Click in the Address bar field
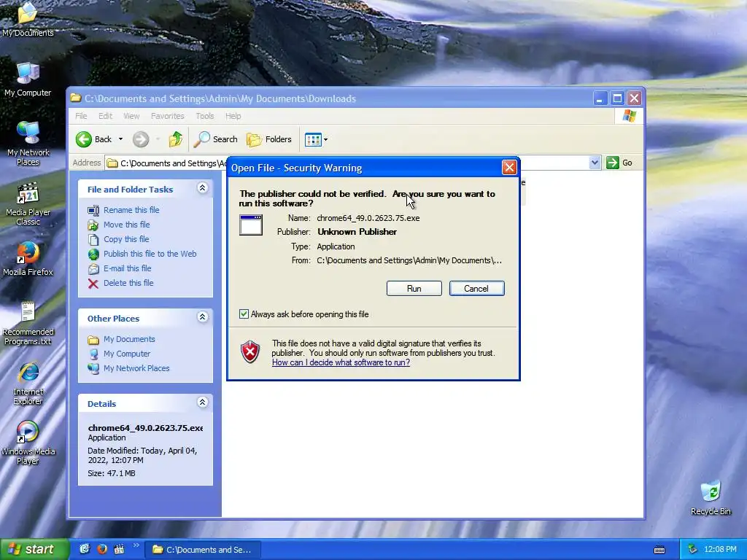Image resolution: width=747 pixels, height=560 pixels. point(352,163)
